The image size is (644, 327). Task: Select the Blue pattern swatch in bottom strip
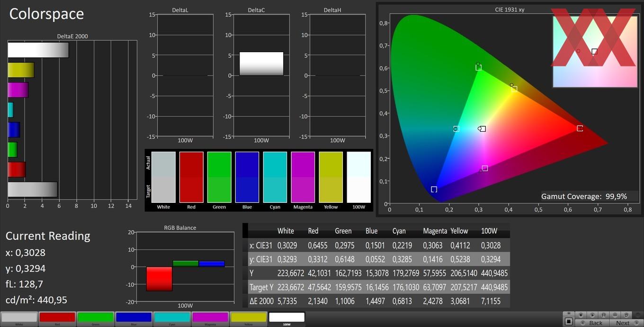point(134,319)
